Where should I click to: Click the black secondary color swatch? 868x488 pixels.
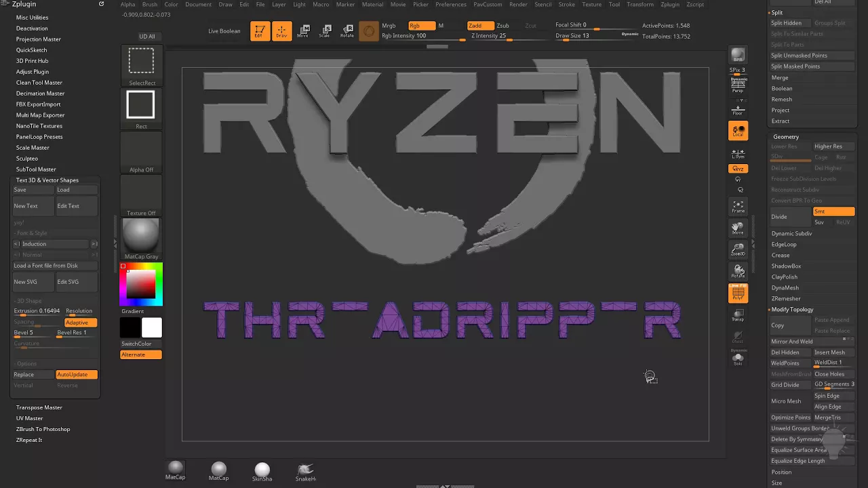[130, 328]
